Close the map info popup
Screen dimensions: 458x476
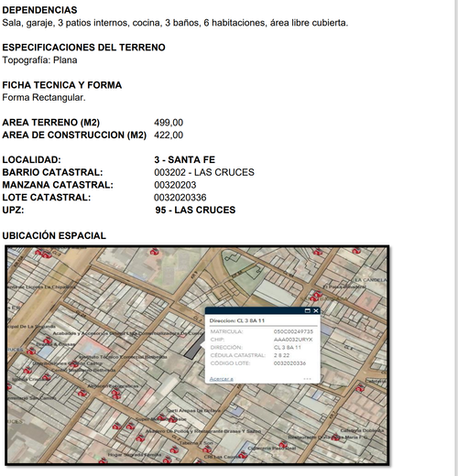click(x=316, y=310)
